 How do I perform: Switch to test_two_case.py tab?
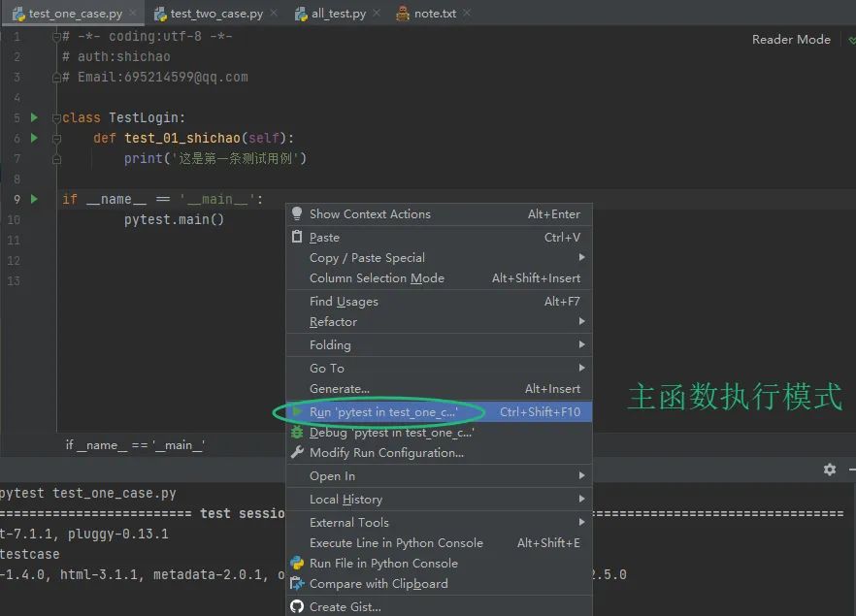pyautogui.click(x=216, y=14)
